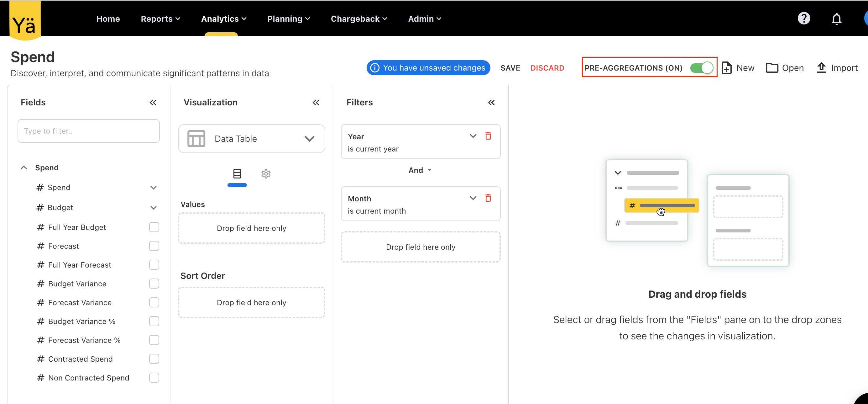Click the Type to filter fields input
Image resolution: width=868 pixels, height=404 pixels.
[x=88, y=131]
